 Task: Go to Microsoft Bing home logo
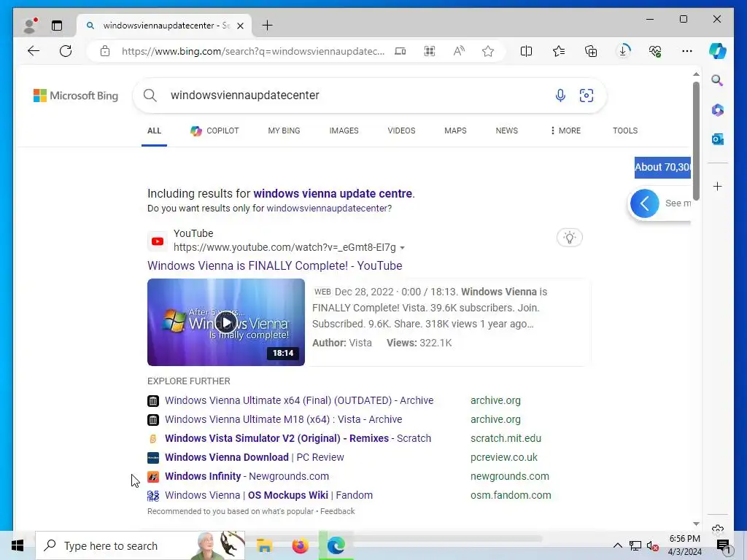tap(76, 96)
